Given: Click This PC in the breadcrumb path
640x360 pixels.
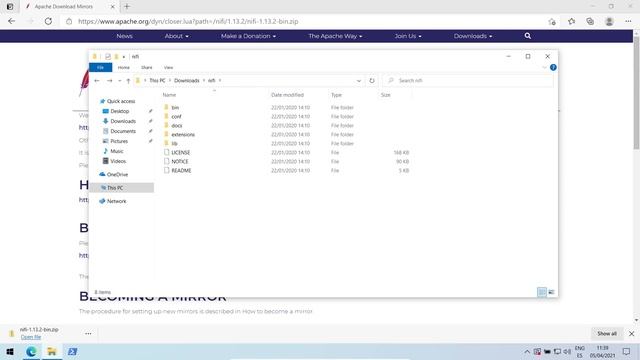Looking at the screenshot, I should click(157, 81).
